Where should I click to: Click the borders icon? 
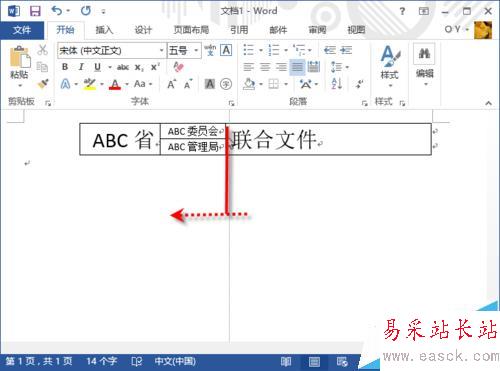(x=274, y=84)
